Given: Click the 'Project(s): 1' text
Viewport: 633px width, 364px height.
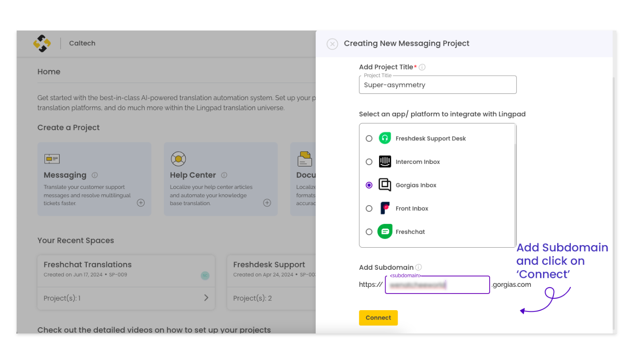Looking at the screenshot, I should click(x=62, y=298).
